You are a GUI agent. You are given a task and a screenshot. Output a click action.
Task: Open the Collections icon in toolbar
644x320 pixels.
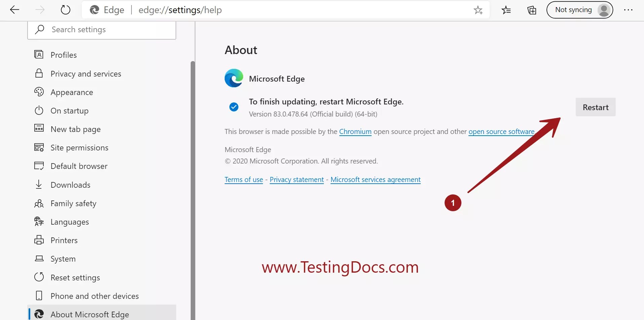531,10
